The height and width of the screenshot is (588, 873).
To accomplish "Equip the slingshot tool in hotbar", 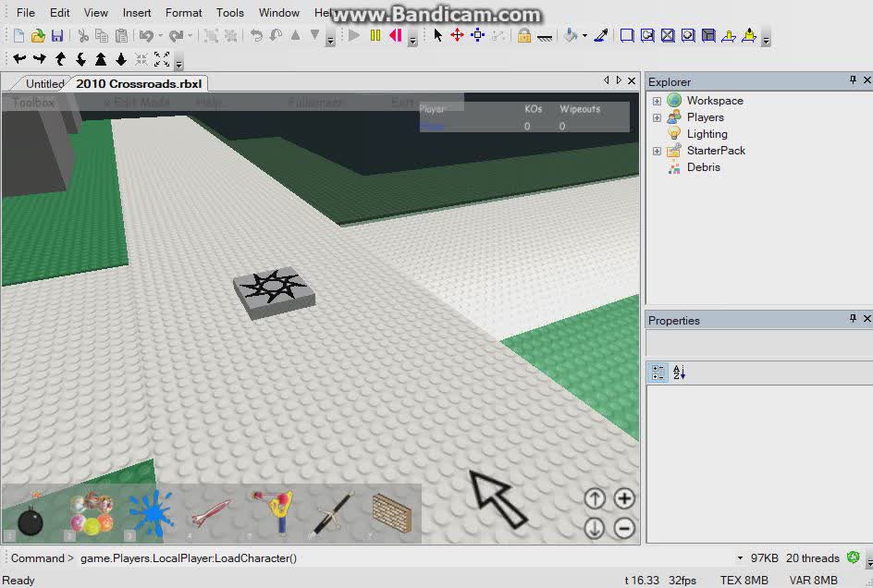I will [x=272, y=512].
